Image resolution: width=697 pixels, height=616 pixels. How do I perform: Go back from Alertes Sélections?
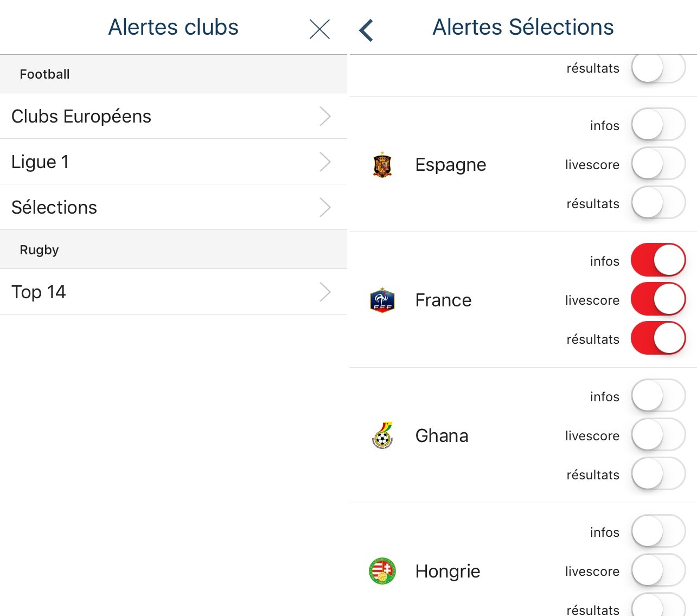coord(366,30)
